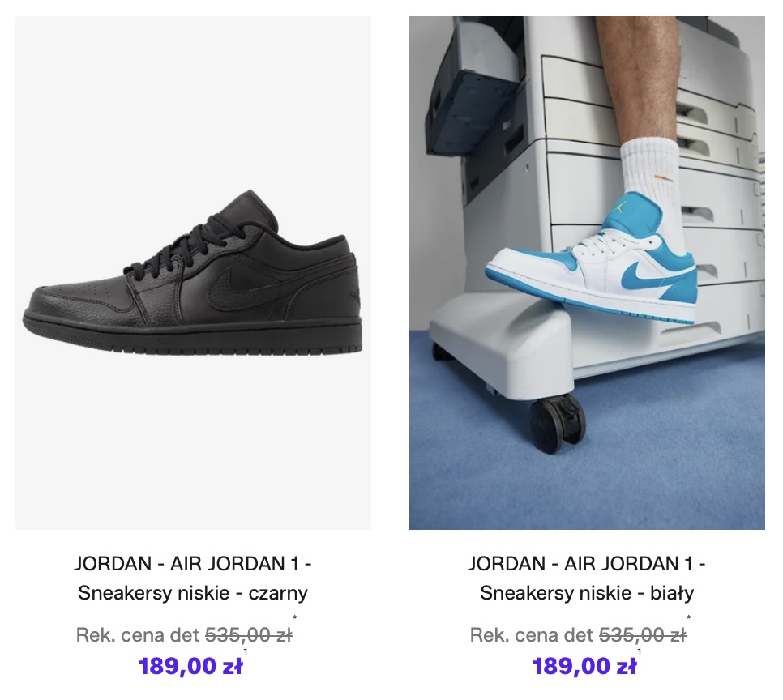
Task: Click the 'Sneakersy niskie - biały' text line
Action: (587, 593)
